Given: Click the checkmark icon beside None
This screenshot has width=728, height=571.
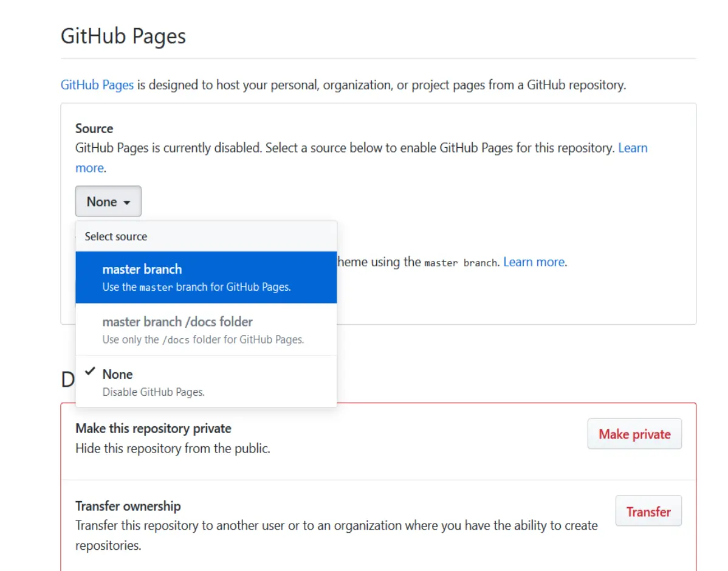Looking at the screenshot, I should (91, 372).
